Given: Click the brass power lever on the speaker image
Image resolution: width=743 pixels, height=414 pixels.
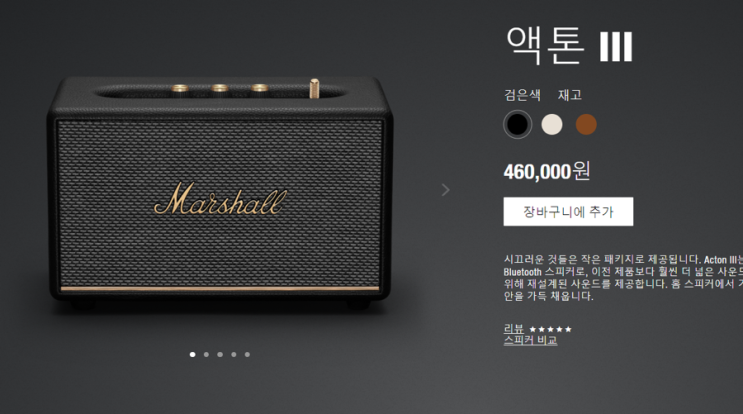Looking at the screenshot, I should pos(314,89).
